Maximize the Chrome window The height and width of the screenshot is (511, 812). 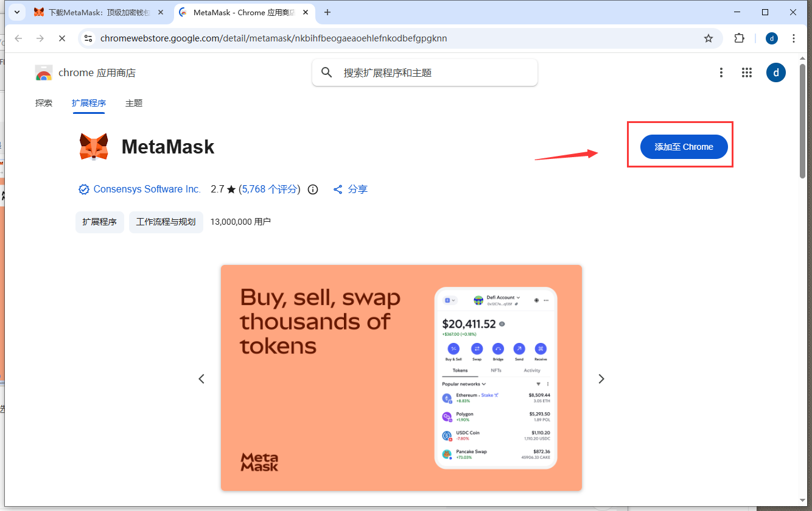[765, 12]
